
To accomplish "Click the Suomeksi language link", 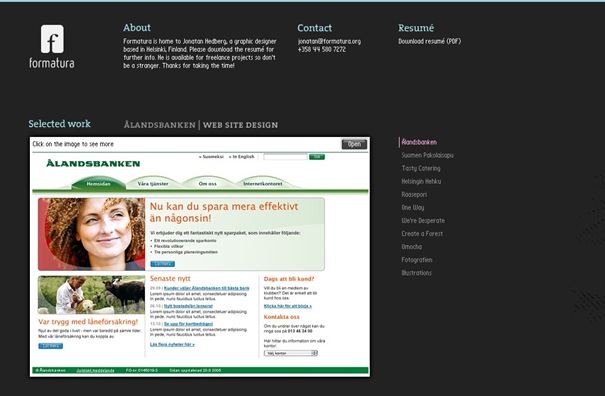I will (211, 157).
